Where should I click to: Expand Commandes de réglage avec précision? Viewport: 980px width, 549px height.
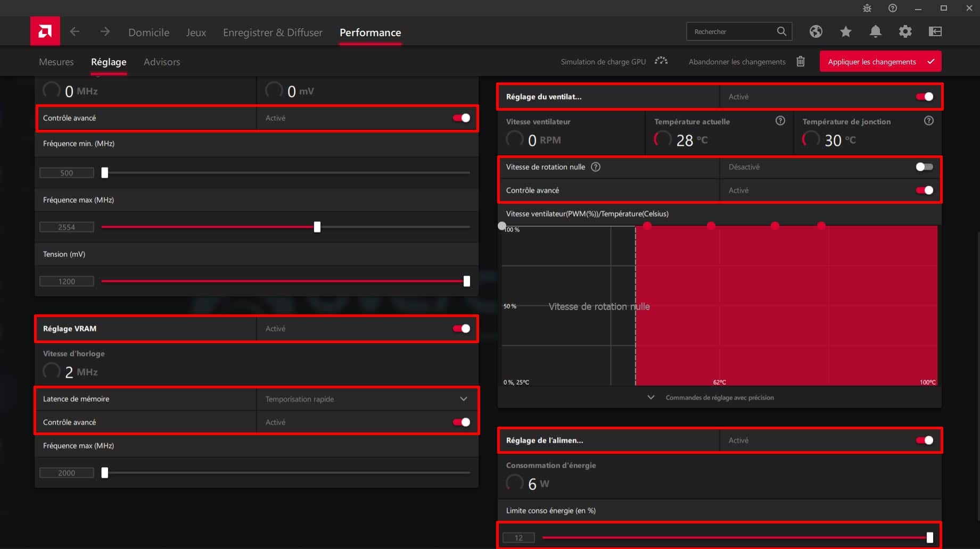click(720, 397)
